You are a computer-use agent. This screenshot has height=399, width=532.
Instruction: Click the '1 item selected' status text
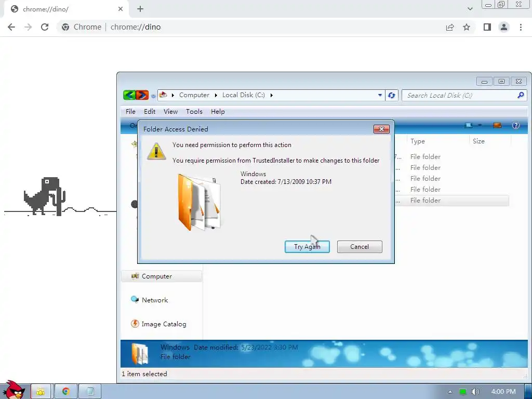tap(144, 374)
